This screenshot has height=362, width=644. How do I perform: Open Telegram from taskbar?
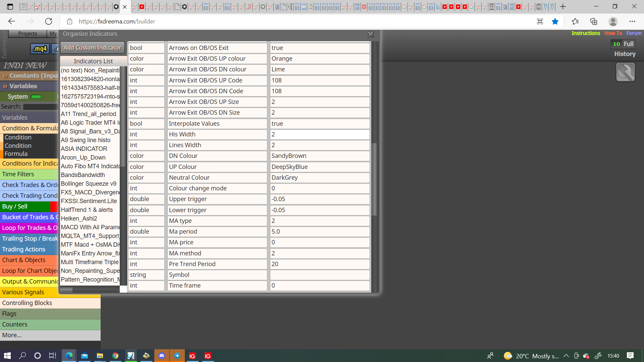coord(177,356)
